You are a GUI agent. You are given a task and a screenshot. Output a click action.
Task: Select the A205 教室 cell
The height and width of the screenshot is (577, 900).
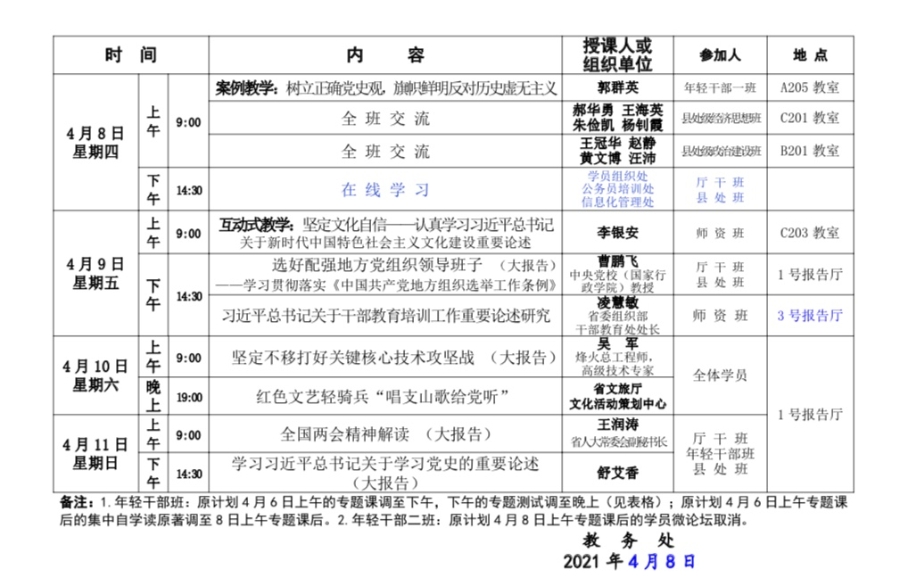coord(810,87)
